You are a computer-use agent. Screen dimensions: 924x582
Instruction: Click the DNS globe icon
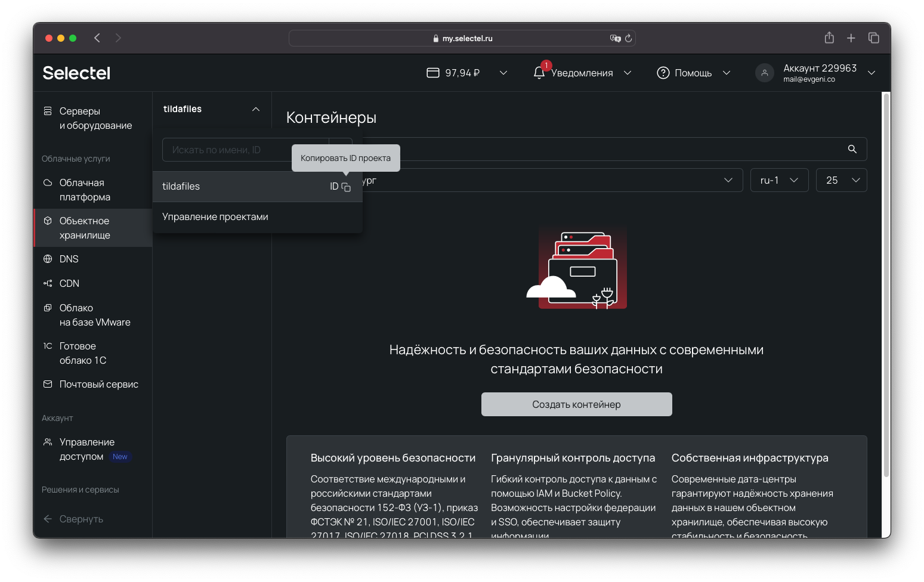tap(48, 259)
